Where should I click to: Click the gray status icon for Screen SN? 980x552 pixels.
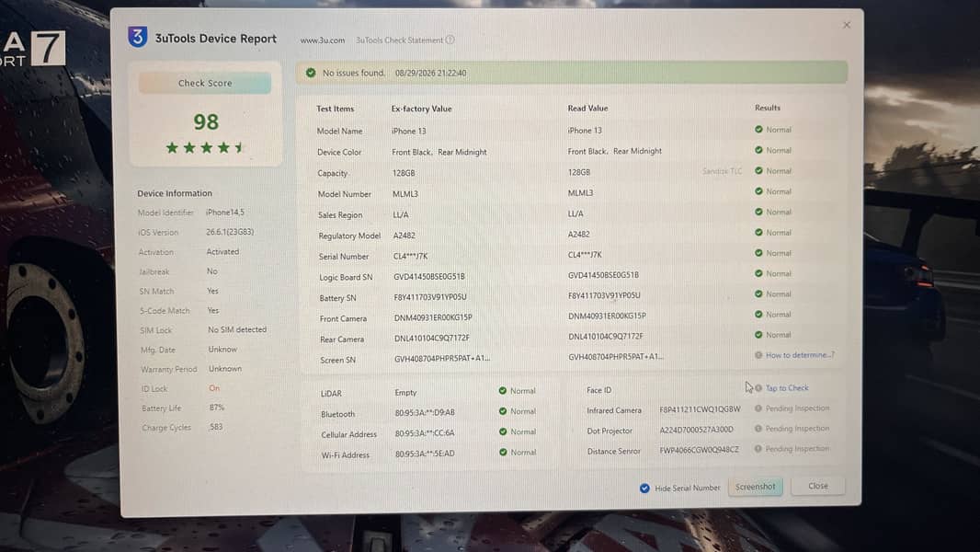(x=758, y=355)
